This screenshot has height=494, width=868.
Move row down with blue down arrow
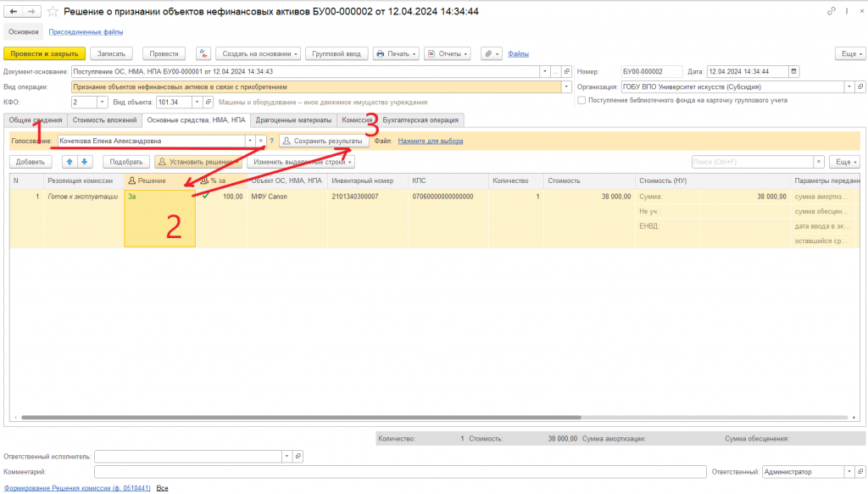pyautogui.click(x=85, y=162)
